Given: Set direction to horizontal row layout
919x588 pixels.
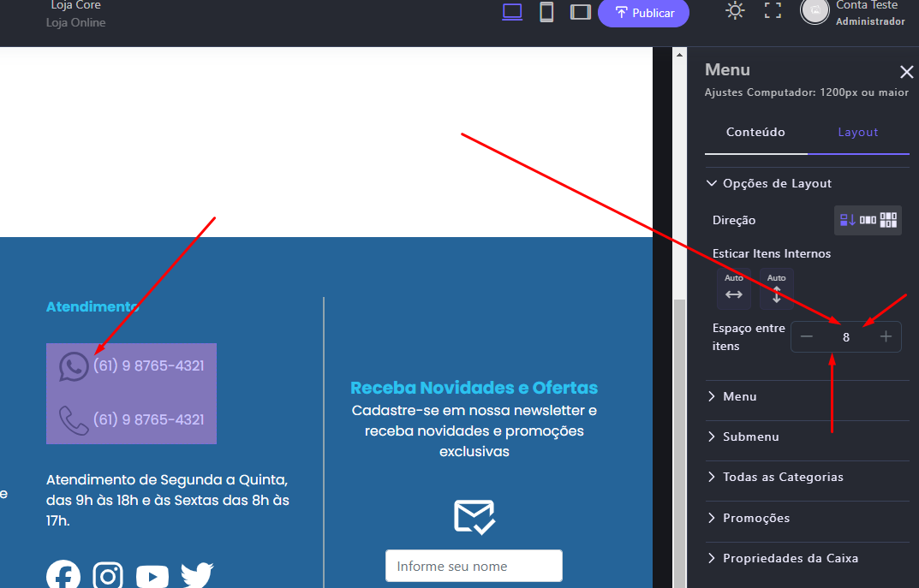Looking at the screenshot, I should click(868, 220).
